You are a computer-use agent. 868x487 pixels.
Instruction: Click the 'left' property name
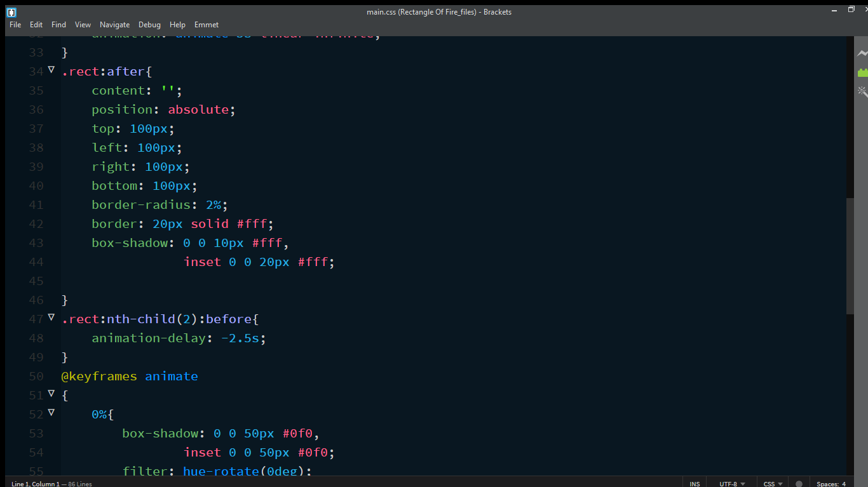tap(107, 148)
